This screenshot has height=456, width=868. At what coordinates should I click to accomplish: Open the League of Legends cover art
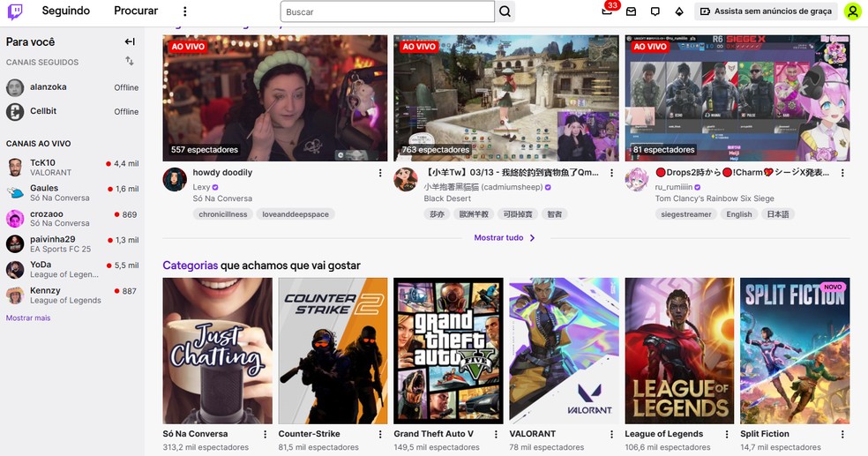(679, 351)
